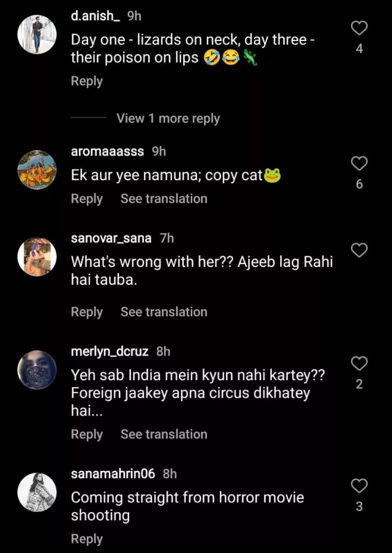This screenshot has height=553, width=392.
Task: Tap heart on sanovar_sana's comment
Action: [360, 250]
